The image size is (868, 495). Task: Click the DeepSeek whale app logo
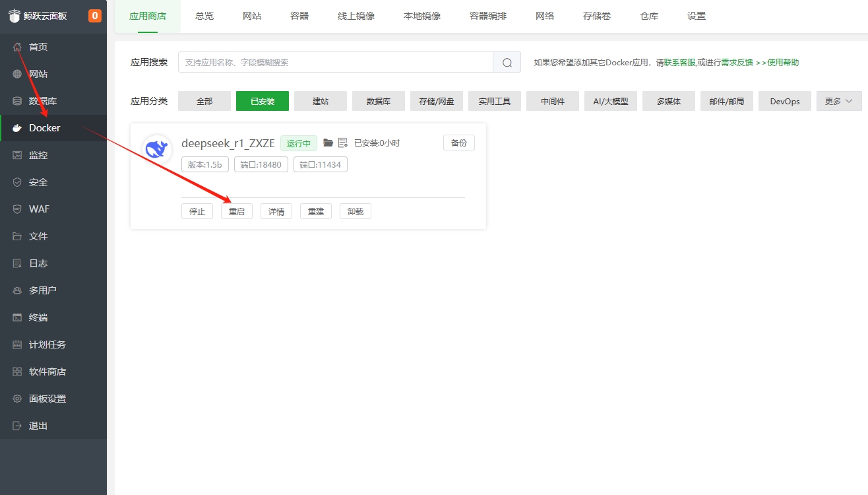(157, 148)
